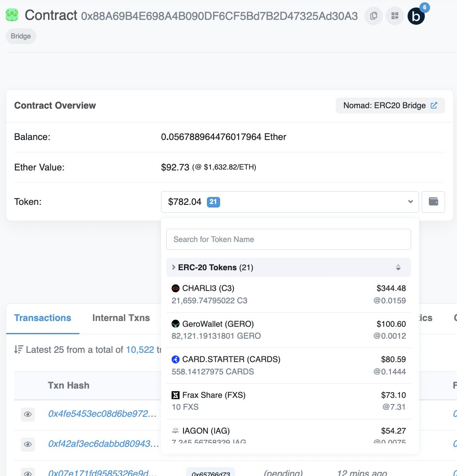
Task: Open the Blockscan chat 'b' icon
Action: point(416,16)
